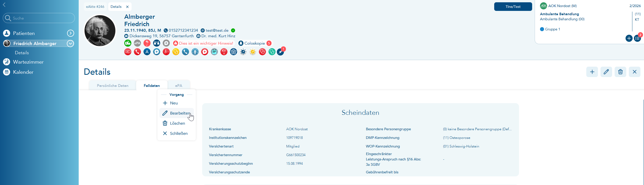
Task: Select the Falldaten tab
Action: [152, 86]
